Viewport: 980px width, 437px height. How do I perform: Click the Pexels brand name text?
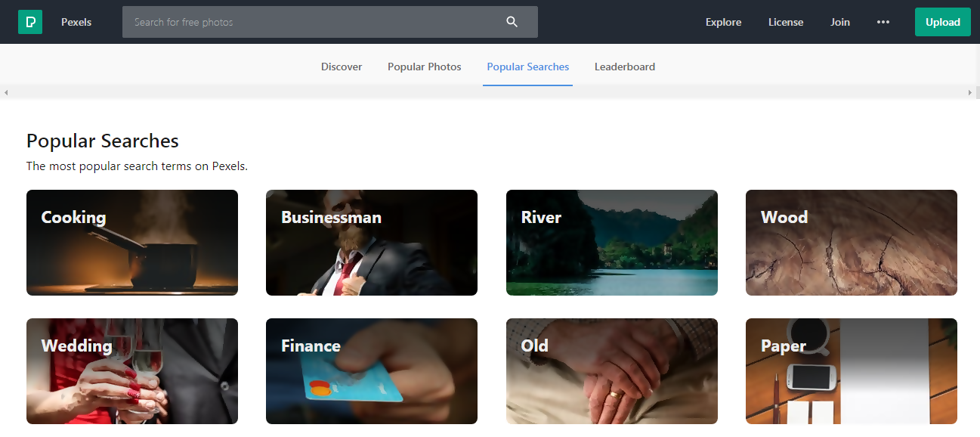[76, 22]
